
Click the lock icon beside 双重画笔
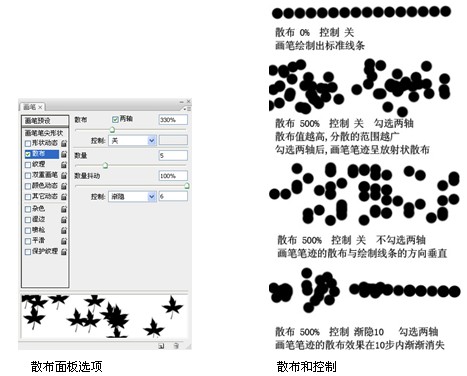click(x=64, y=175)
